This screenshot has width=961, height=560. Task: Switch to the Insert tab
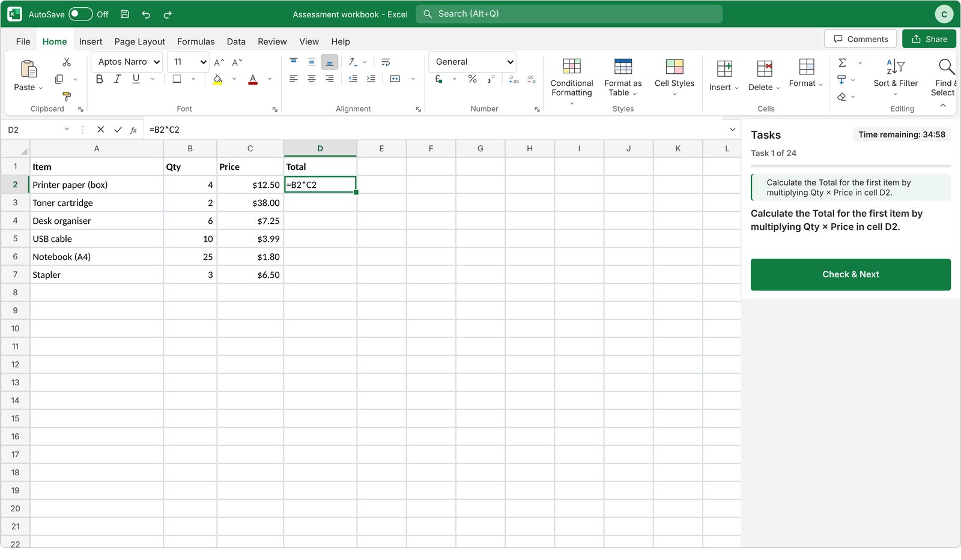coord(91,41)
